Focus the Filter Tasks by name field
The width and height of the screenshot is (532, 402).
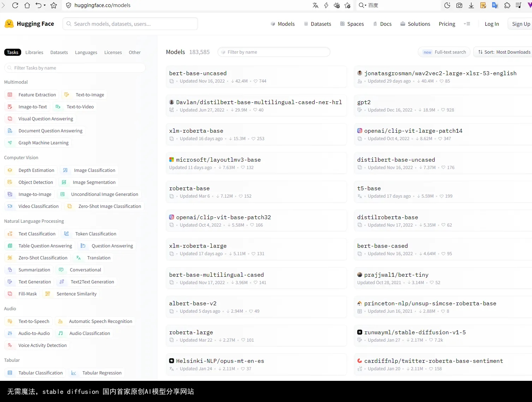pyautogui.click(x=75, y=68)
